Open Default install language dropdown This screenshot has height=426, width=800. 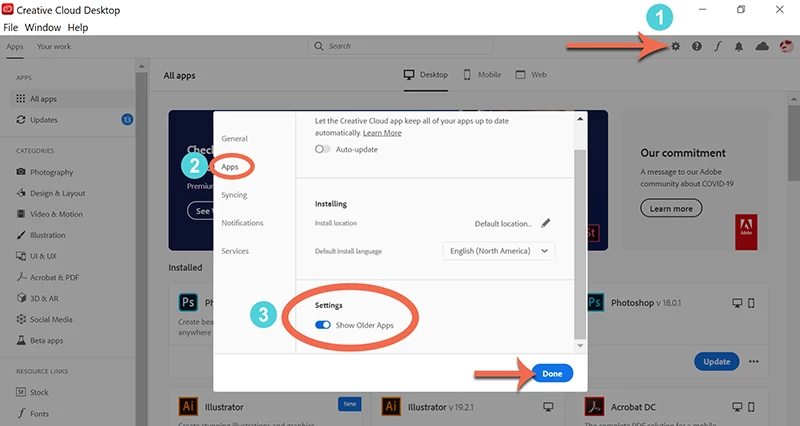(498, 250)
